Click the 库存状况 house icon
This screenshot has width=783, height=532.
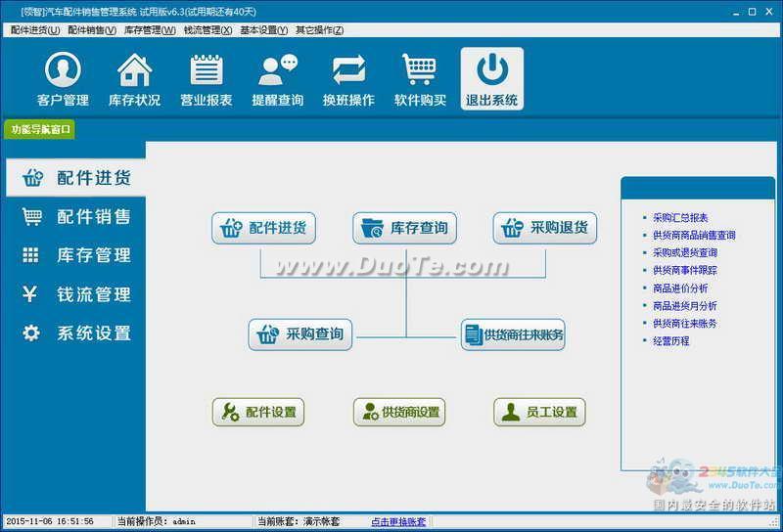(134, 79)
